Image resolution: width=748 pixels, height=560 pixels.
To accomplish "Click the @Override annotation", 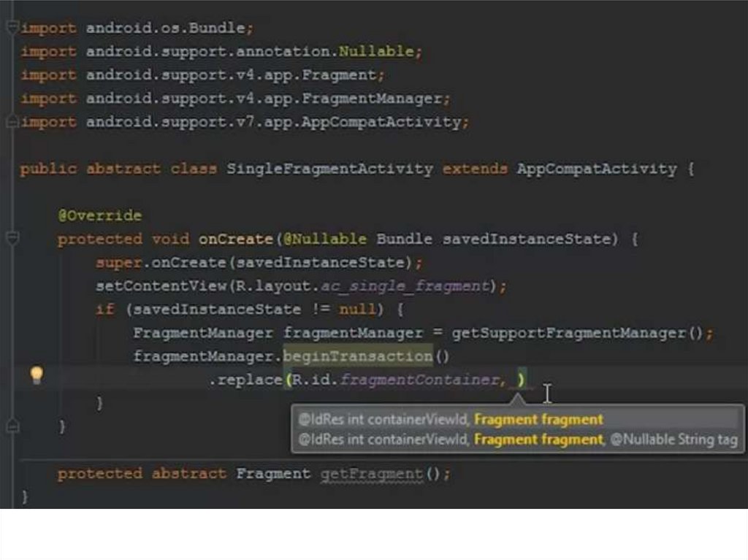I will pyautogui.click(x=99, y=215).
